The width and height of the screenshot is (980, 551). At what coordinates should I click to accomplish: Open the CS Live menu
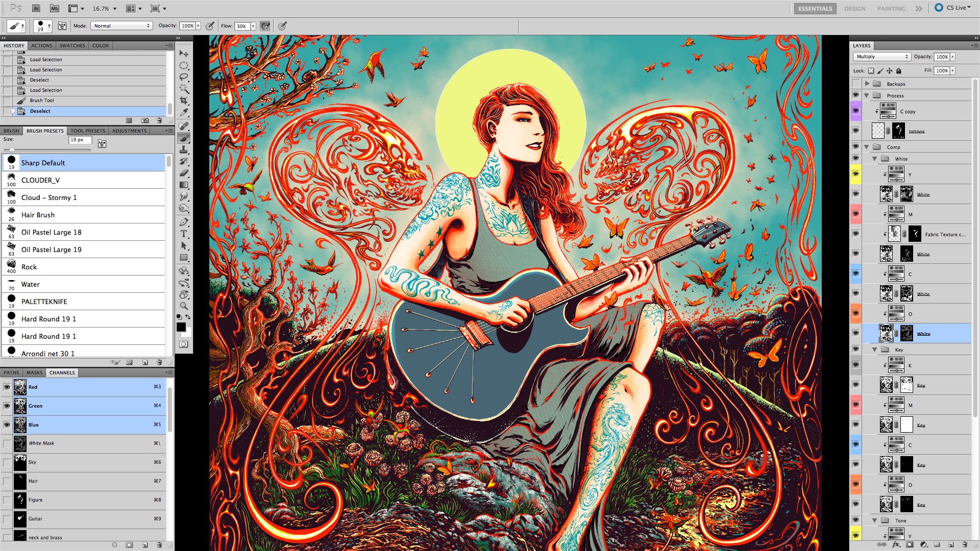[x=953, y=8]
